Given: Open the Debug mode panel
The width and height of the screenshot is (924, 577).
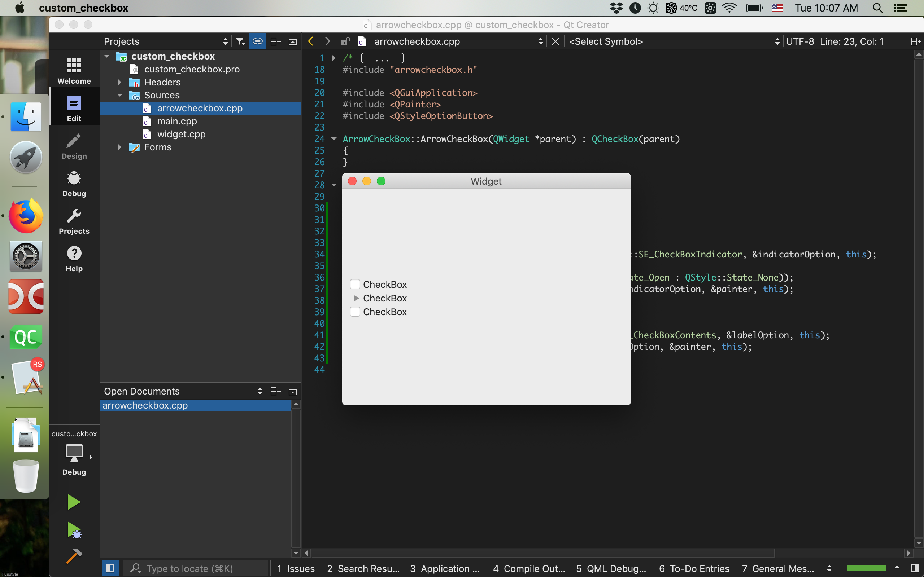Looking at the screenshot, I should pyautogui.click(x=74, y=184).
